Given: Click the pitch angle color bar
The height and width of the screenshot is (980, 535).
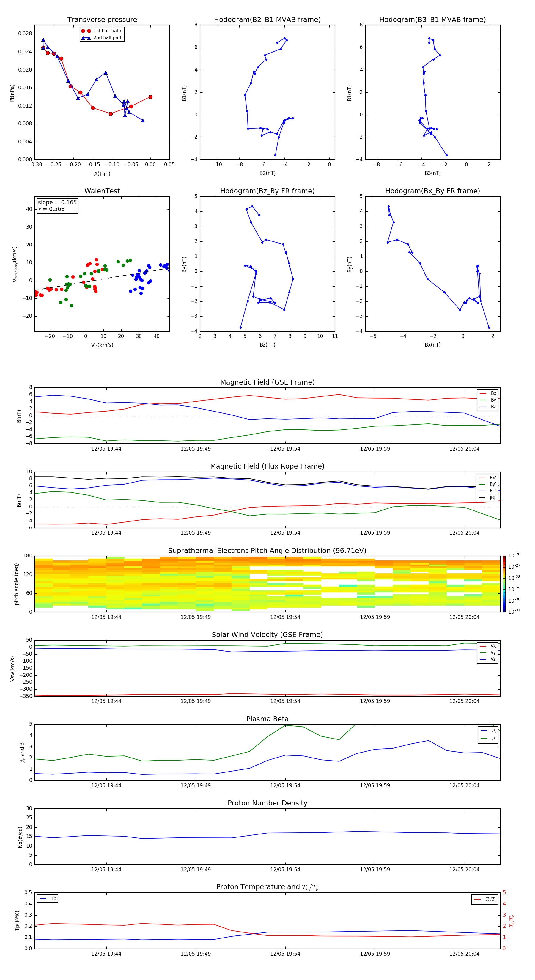Looking at the screenshot, I should point(504,584).
